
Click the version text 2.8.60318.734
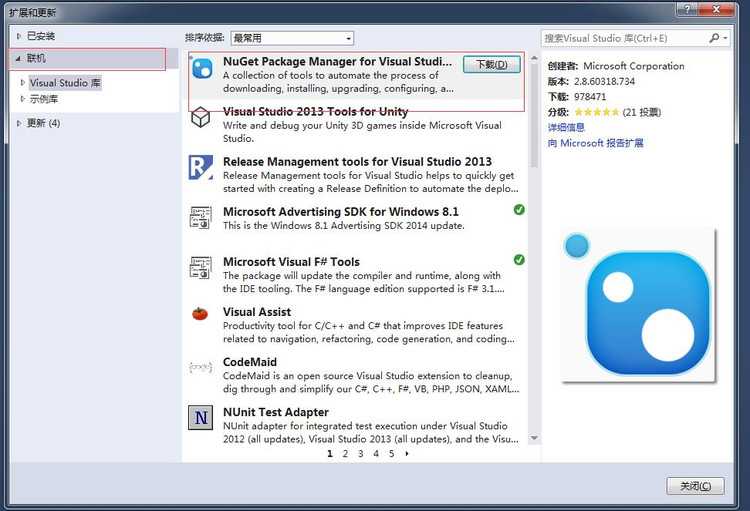coord(605,81)
